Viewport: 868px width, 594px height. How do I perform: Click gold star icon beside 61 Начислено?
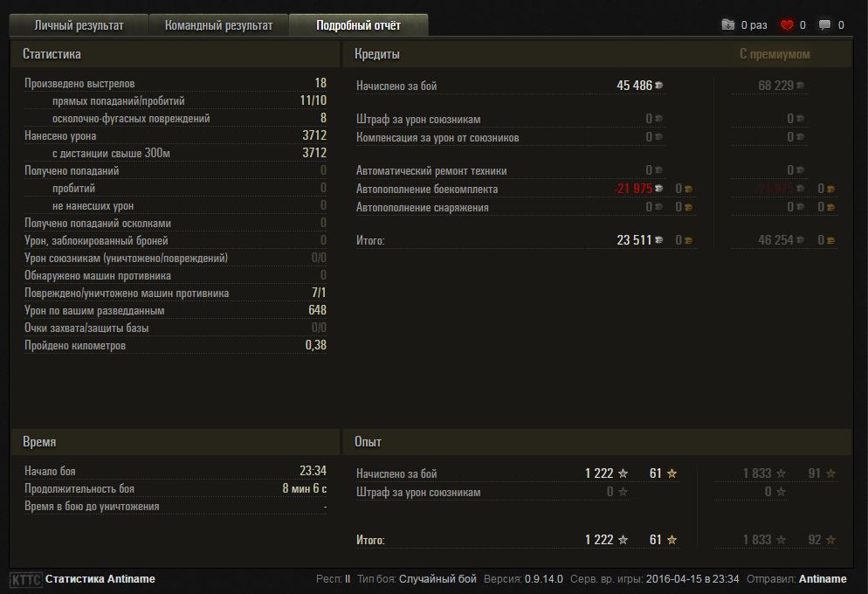[x=672, y=473]
